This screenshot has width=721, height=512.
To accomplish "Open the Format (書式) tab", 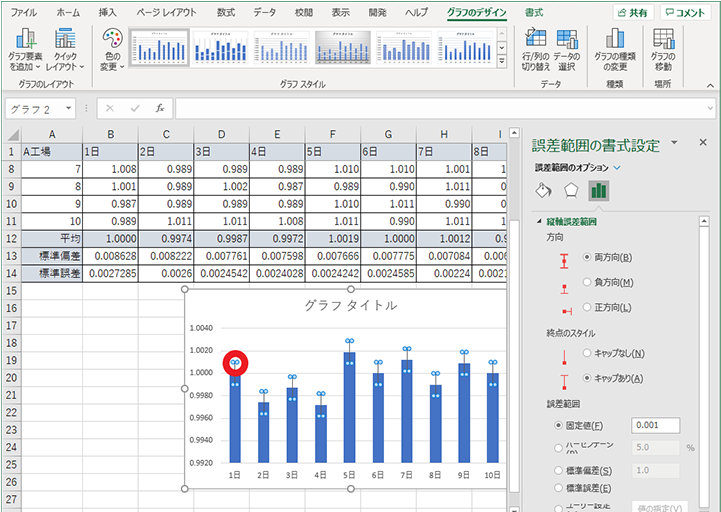I will tap(534, 12).
